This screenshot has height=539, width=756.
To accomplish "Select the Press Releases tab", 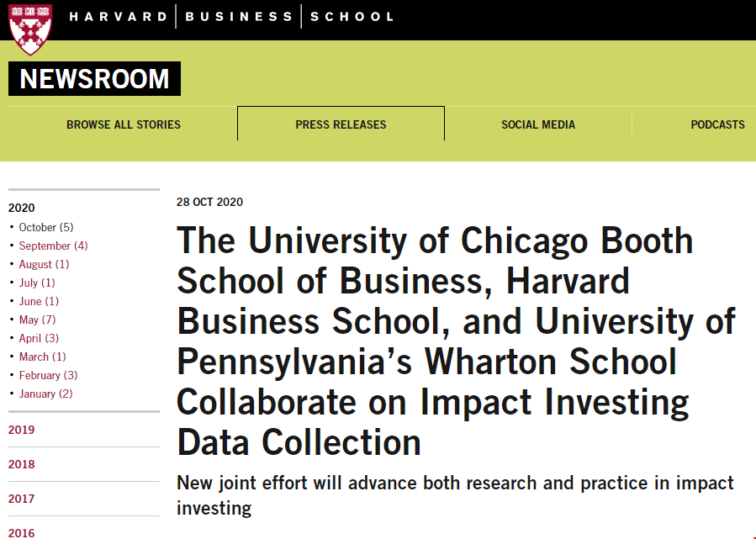I will coord(341,124).
